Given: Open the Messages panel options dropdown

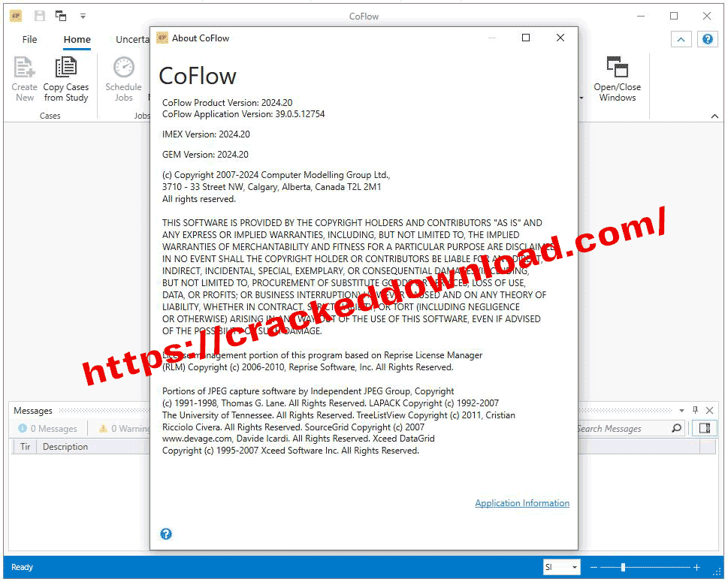Looking at the screenshot, I should pos(681,410).
